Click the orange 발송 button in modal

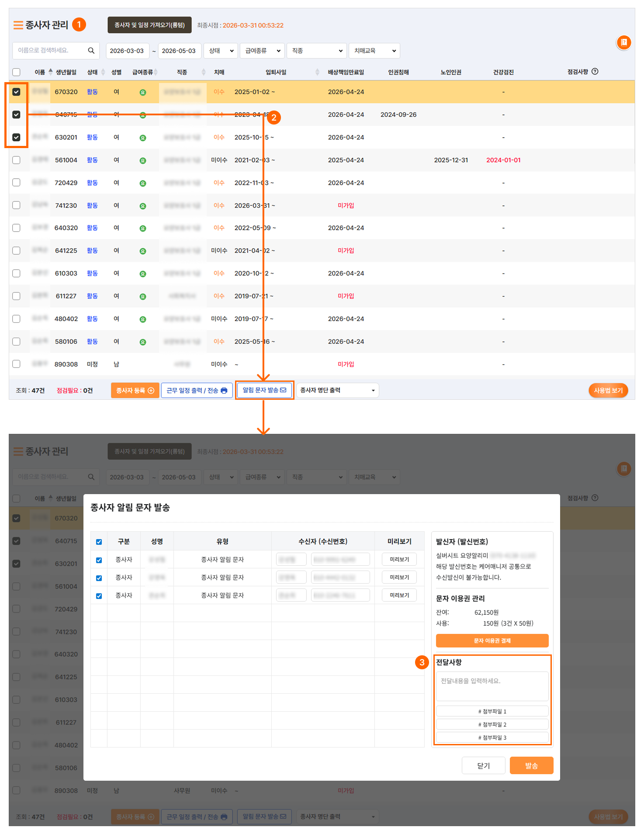(x=531, y=765)
